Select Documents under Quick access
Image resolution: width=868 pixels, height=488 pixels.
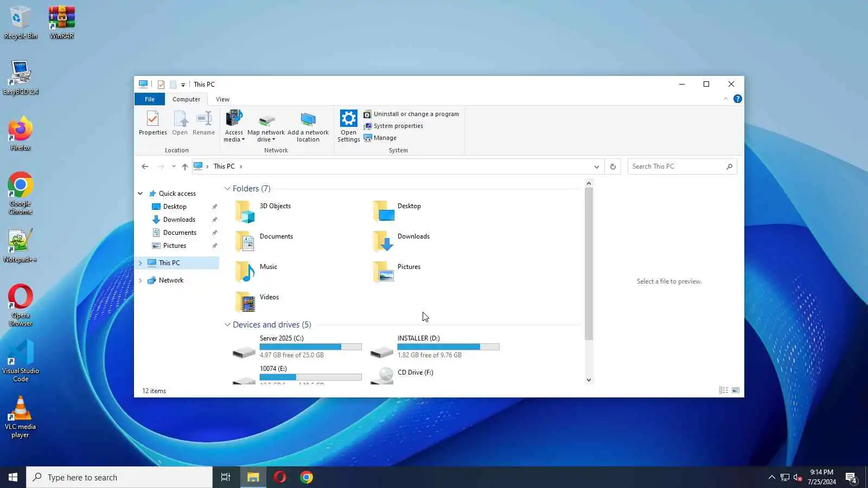coord(180,233)
